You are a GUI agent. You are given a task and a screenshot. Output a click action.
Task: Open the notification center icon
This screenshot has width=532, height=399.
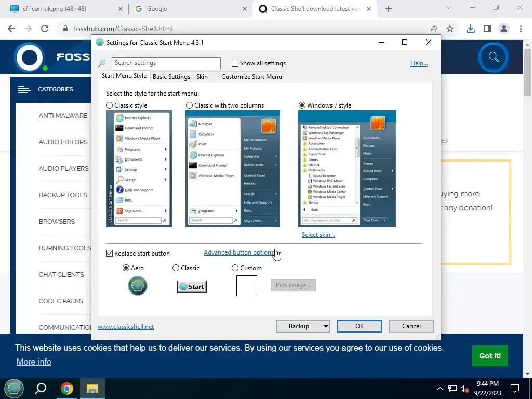515,389
